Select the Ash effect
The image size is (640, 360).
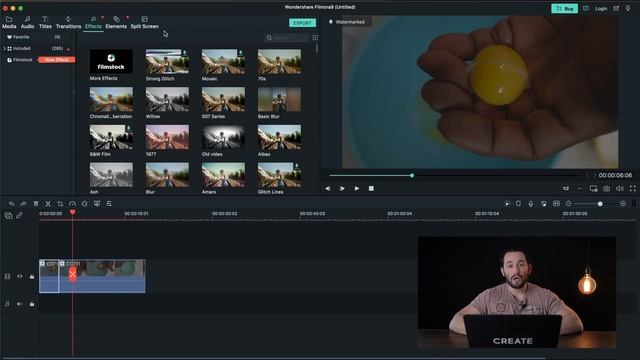tap(111, 175)
